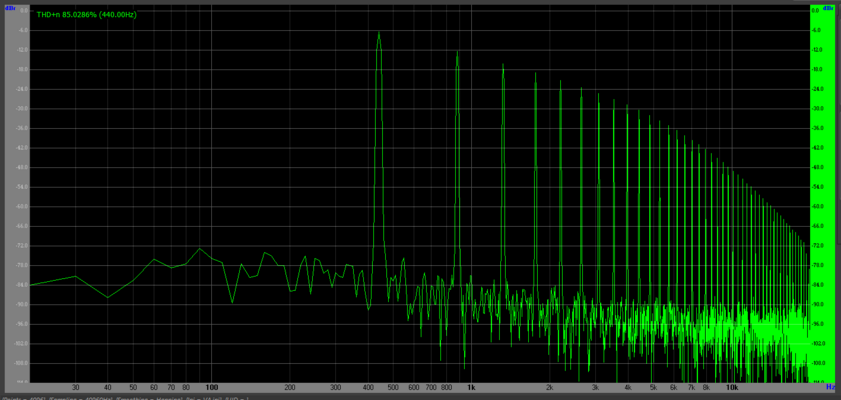Image resolution: width=841 pixels, height=400 pixels.
Task: Click the -30.0 value on the gray dB scale
Action: (23, 109)
